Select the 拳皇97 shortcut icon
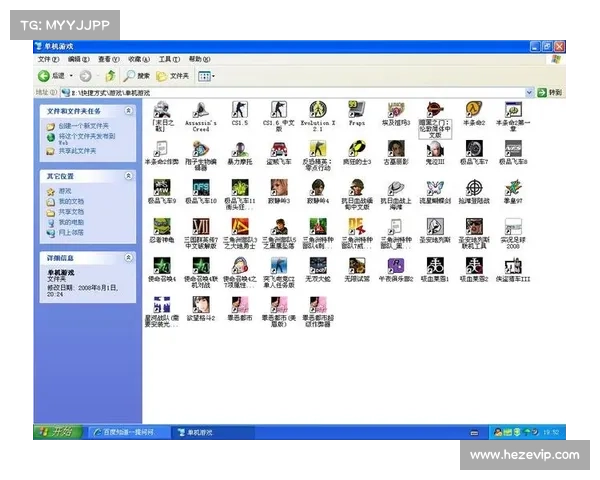The height and width of the screenshot is (480, 600). pos(513,188)
